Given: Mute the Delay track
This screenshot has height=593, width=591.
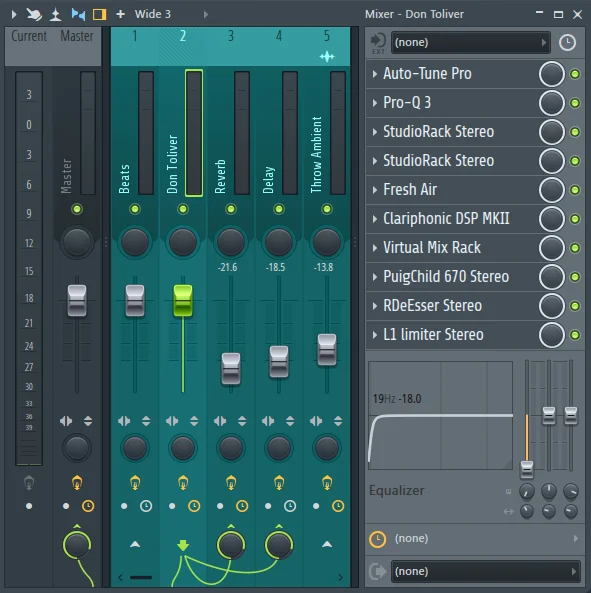Looking at the screenshot, I should point(279,209).
